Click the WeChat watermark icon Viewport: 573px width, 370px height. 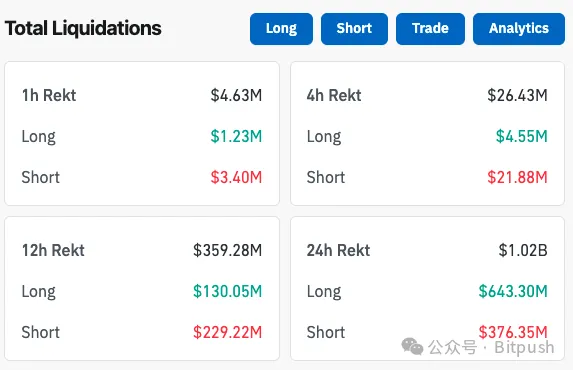pyautogui.click(x=412, y=346)
